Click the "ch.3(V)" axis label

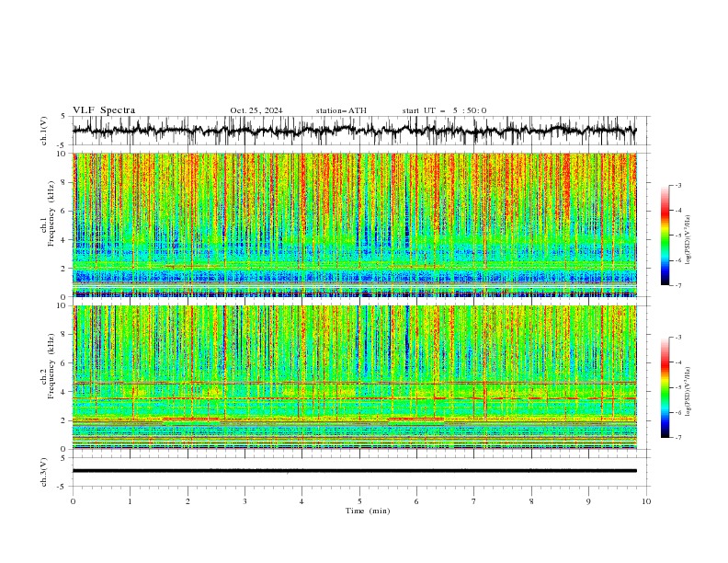pyautogui.click(x=44, y=472)
